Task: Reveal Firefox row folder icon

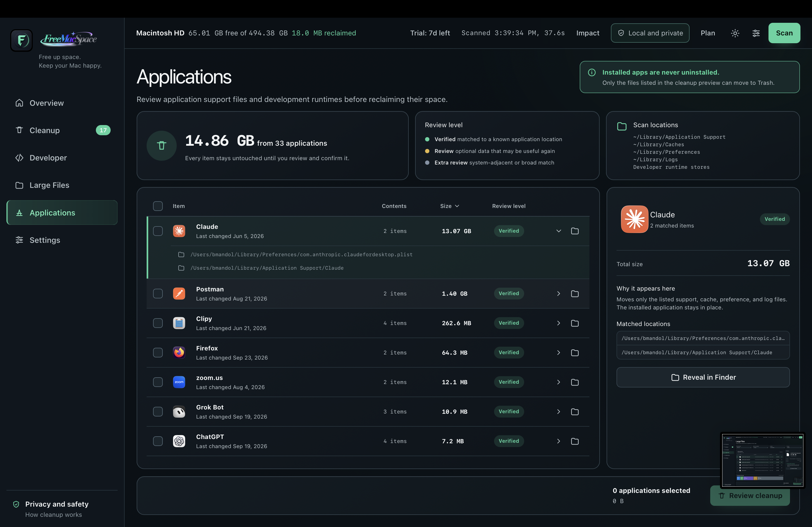Action: coord(575,353)
